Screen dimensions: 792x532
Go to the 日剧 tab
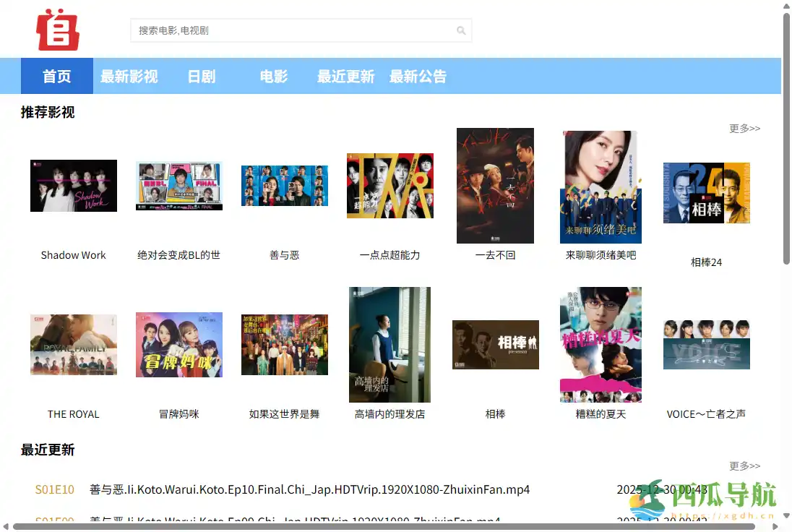coord(201,76)
